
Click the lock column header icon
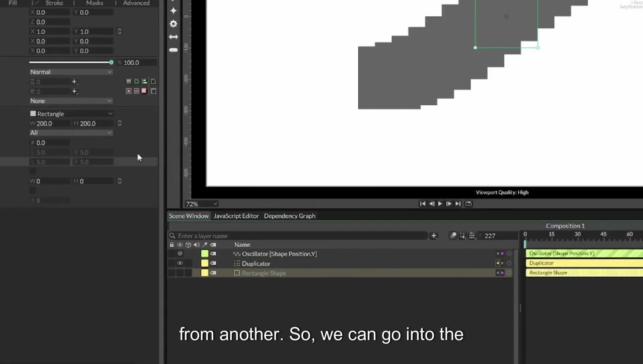pyautogui.click(x=172, y=245)
